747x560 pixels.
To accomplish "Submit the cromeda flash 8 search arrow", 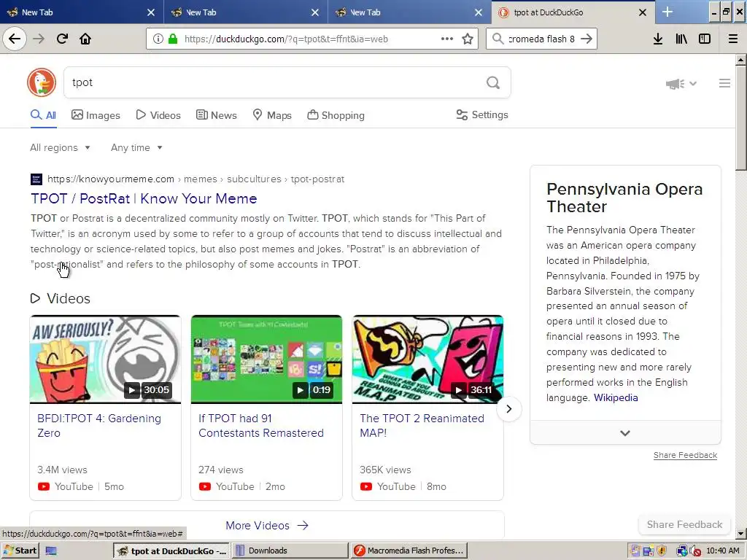I will 587,39.
